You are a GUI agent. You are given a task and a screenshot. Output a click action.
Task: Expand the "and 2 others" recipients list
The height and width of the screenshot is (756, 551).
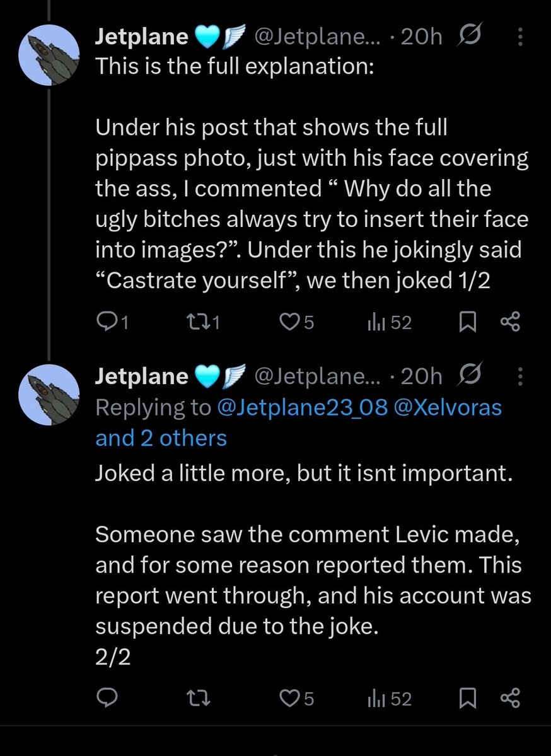[161, 438]
